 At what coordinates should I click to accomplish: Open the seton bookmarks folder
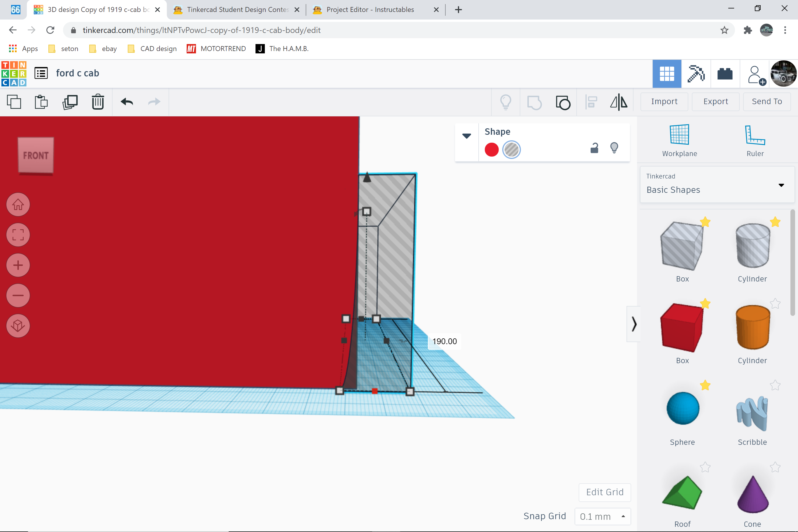pyautogui.click(x=64, y=48)
